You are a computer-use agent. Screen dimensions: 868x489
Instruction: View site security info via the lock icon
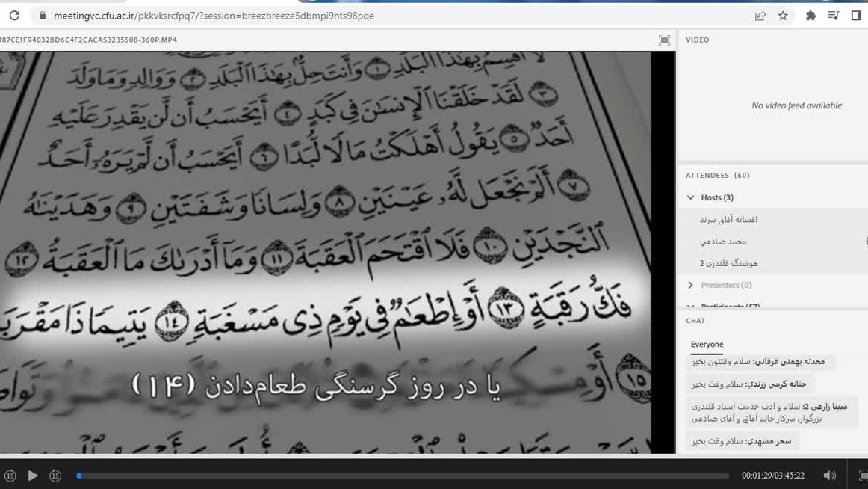(x=42, y=16)
